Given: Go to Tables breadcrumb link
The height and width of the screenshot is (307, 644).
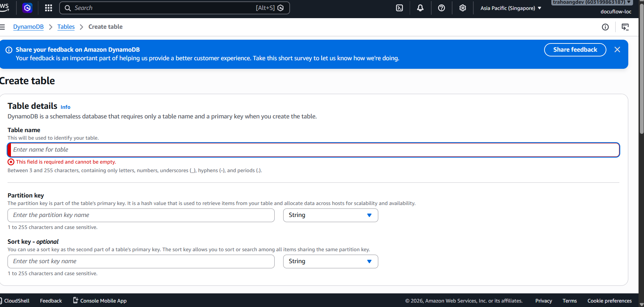Looking at the screenshot, I should tap(66, 27).
